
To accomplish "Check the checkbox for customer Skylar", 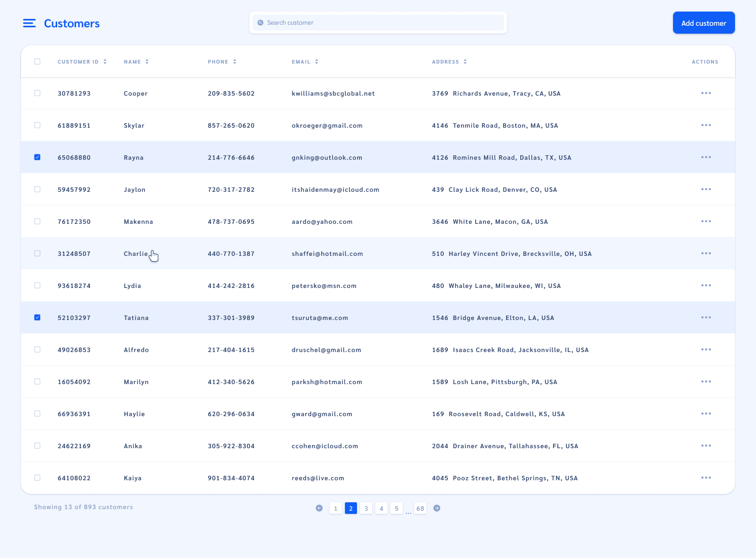I will point(37,125).
